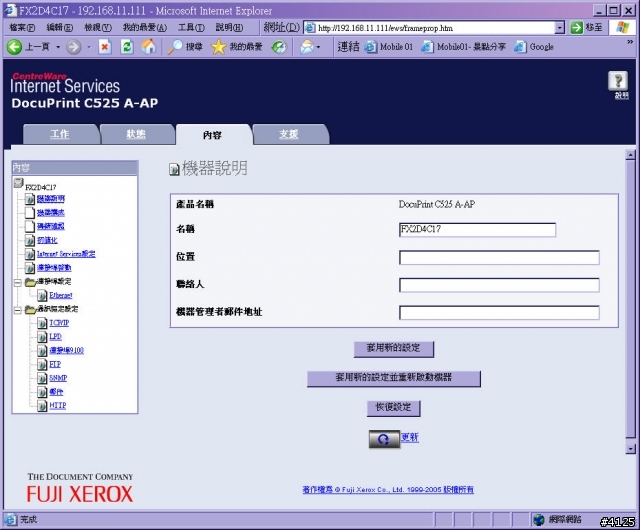Screen dimensions: 640x530
Task: Open the 郵件 tree link
Action: (x=56, y=392)
